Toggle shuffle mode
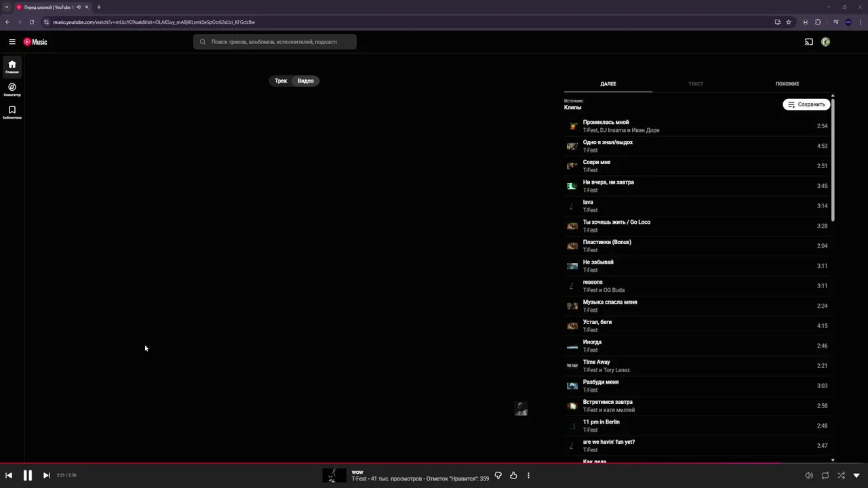Image resolution: width=868 pixels, height=488 pixels. tap(841, 476)
